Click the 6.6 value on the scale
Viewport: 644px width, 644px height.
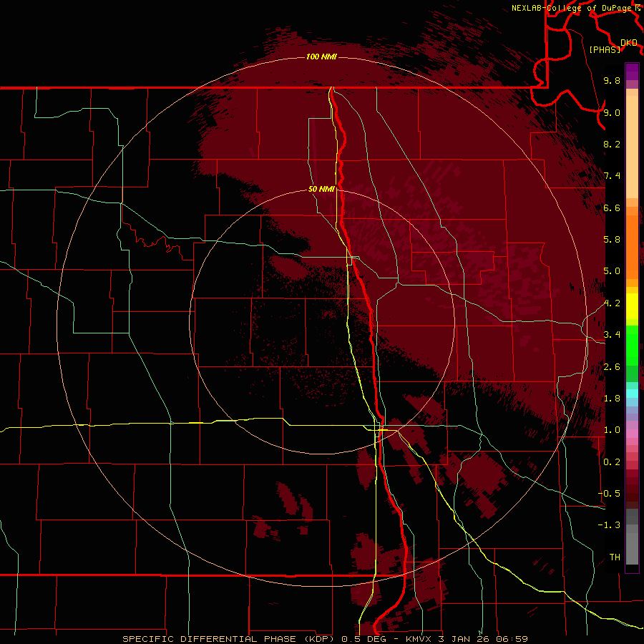point(612,208)
